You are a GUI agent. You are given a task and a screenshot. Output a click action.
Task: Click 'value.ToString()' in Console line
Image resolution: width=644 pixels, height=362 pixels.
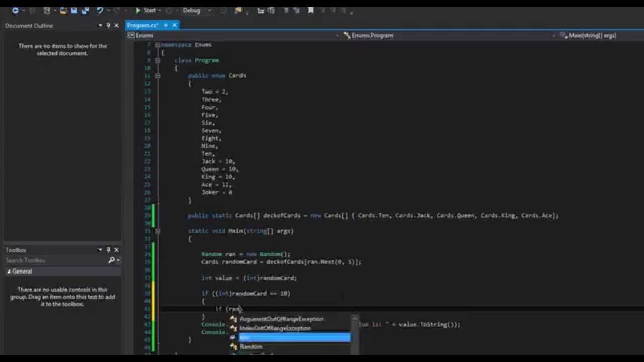click(x=427, y=324)
